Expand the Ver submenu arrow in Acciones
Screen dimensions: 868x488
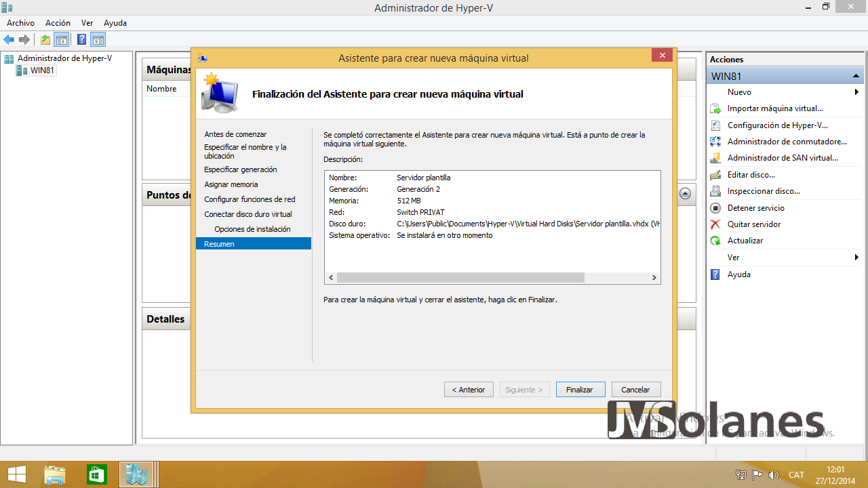[856, 258]
